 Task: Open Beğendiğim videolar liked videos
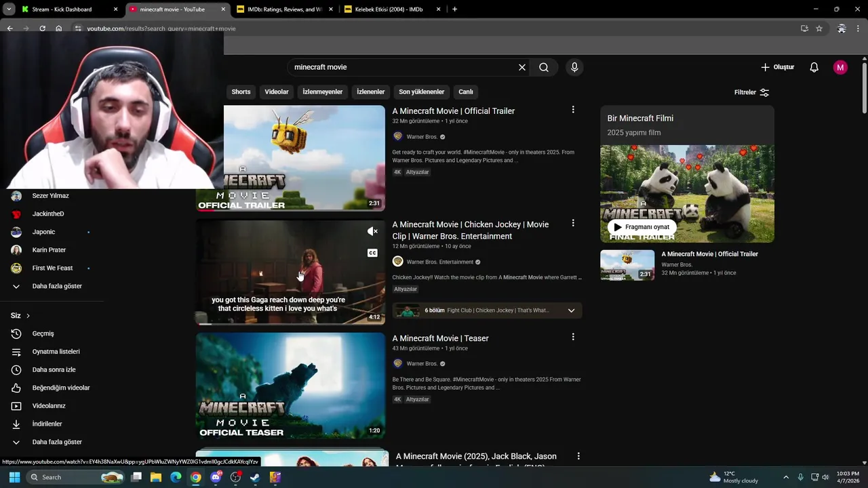(x=52, y=388)
